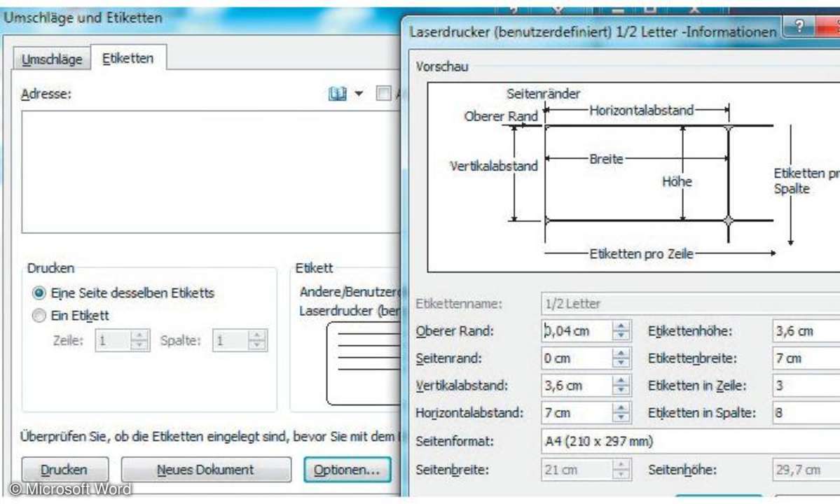Image resolution: width=840 pixels, height=504 pixels.
Task: Click the 'Horizontalabstand:' field label
Action: pos(469,413)
